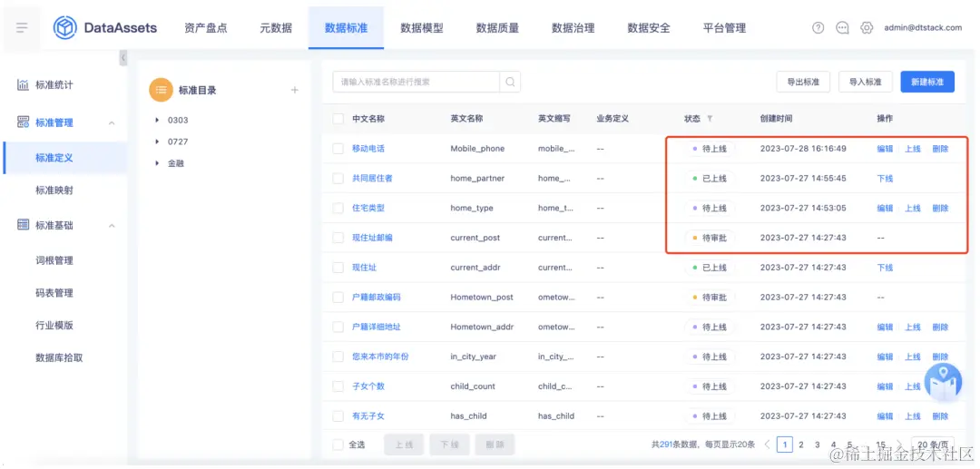Click the orange 标准目录 list icon

click(x=161, y=90)
